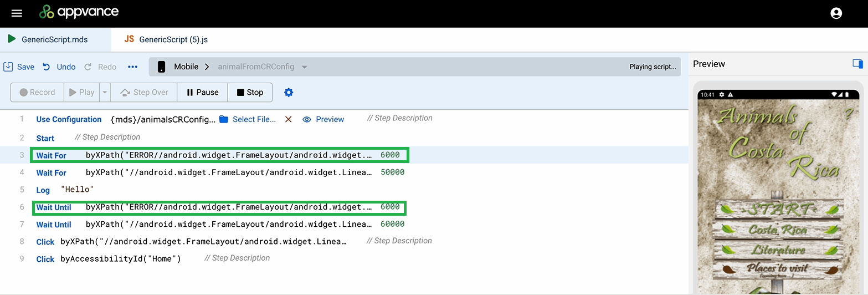Open the user account profile icon
This screenshot has width=868, height=295.
836,13
